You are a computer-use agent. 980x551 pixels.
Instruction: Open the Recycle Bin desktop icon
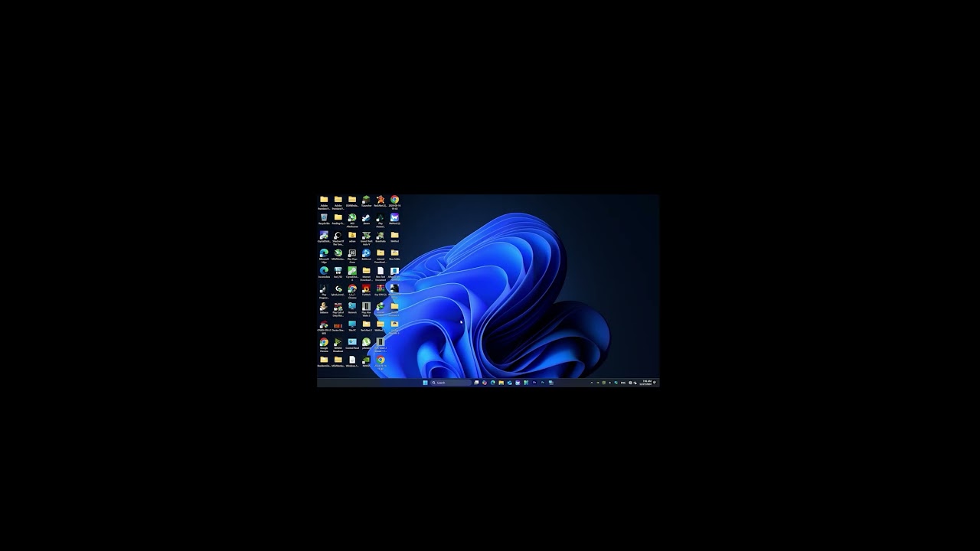pos(324,217)
